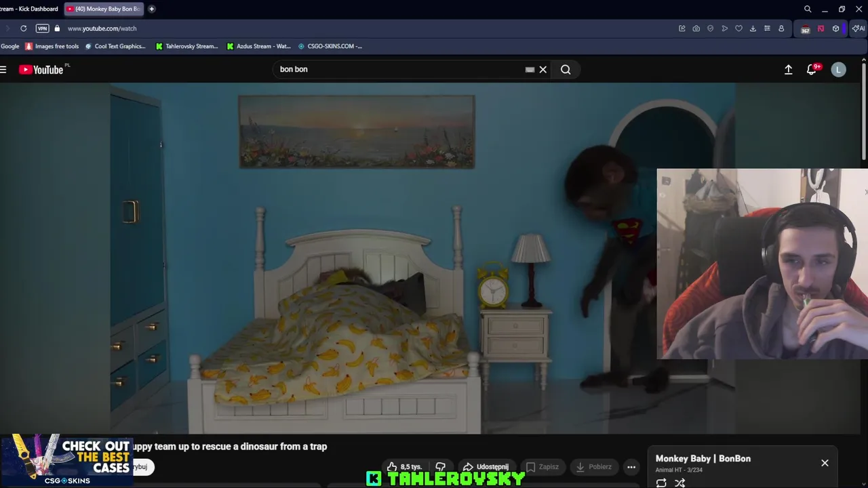Click the Pobierz download button
Image resolution: width=868 pixels, height=488 pixels.
click(x=593, y=466)
